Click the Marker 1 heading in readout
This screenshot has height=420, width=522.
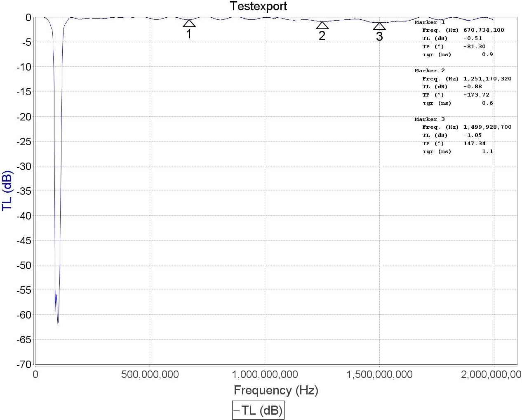(x=430, y=22)
